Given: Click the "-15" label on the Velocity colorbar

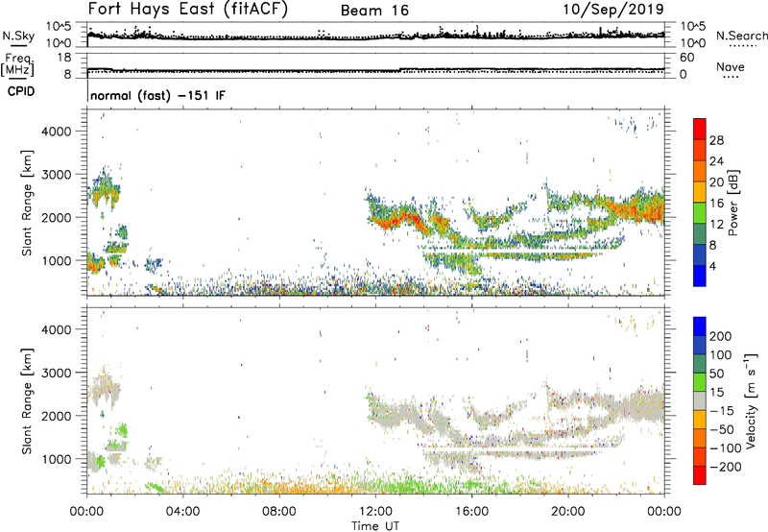Looking at the screenshot, I should click(x=722, y=411).
